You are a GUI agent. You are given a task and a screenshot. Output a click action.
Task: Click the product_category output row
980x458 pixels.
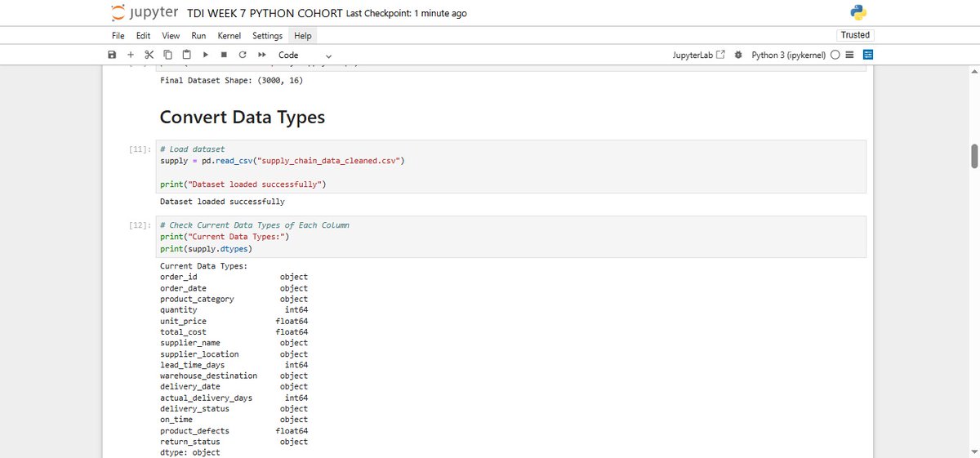pyautogui.click(x=234, y=299)
